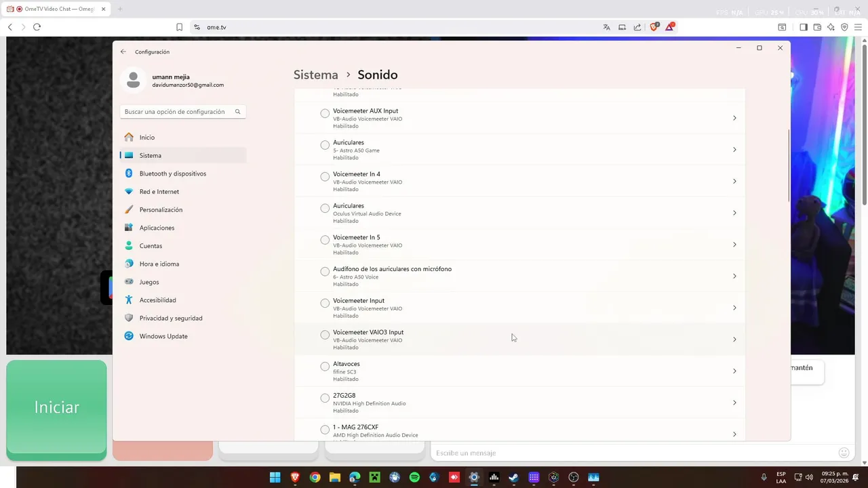Expand Voicemeeter VAIO3 Input chevron
The height and width of the screenshot is (488, 868).
[x=734, y=340]
